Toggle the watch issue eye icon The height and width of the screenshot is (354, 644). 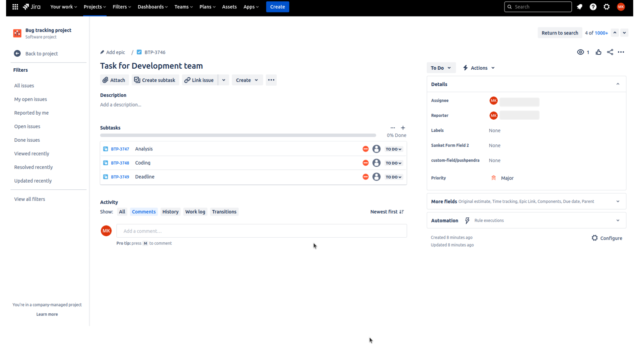[x=580, y=52]
